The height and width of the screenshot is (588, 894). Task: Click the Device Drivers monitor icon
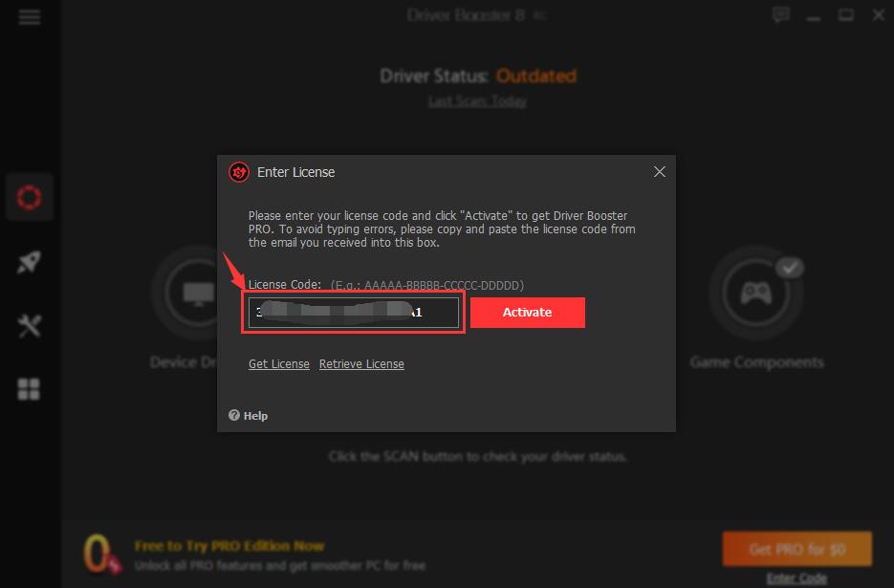197,294
